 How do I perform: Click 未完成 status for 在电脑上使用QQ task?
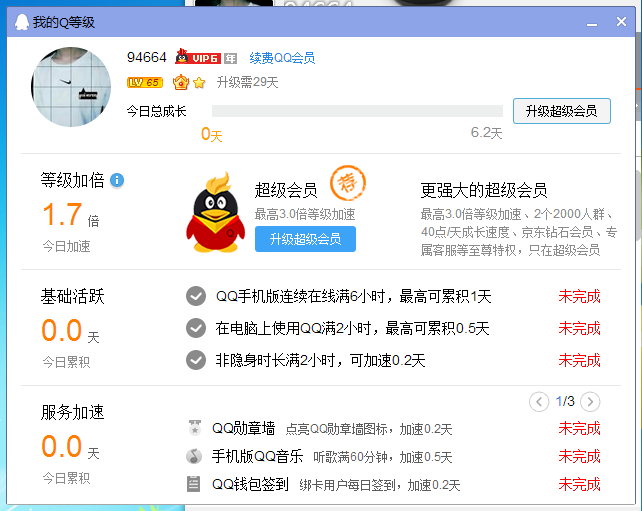(x=579, y=328)
